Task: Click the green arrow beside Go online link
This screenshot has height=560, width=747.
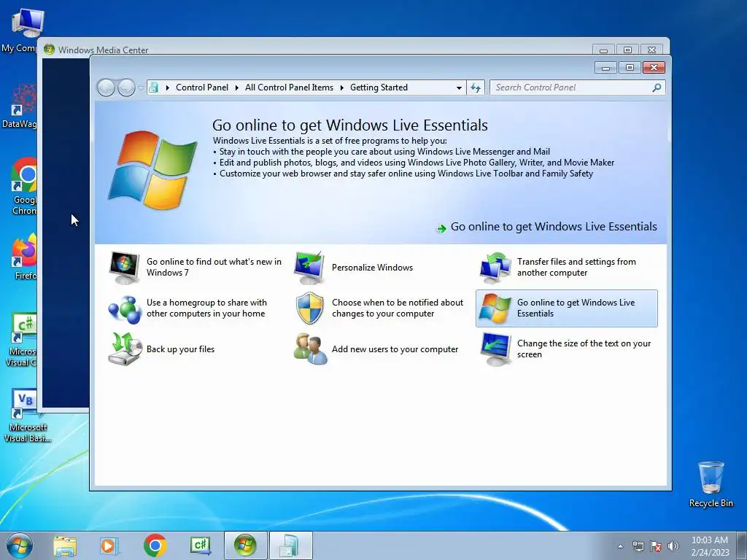Action: [441, 228]
